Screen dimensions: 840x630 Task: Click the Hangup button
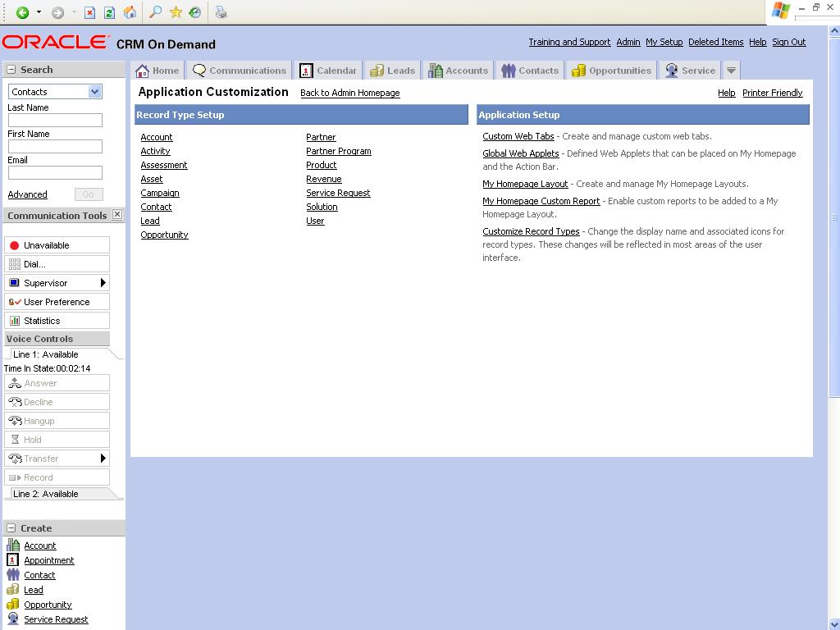pos(57,421)
